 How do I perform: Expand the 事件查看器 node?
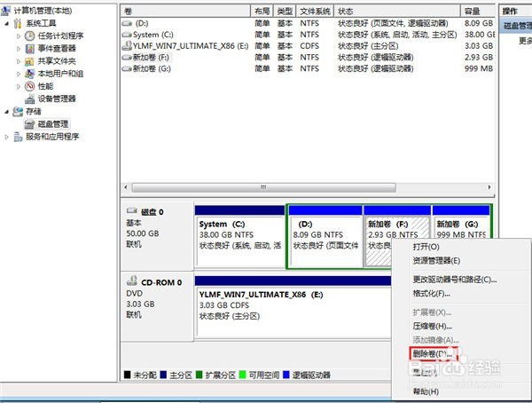(19, 49)
